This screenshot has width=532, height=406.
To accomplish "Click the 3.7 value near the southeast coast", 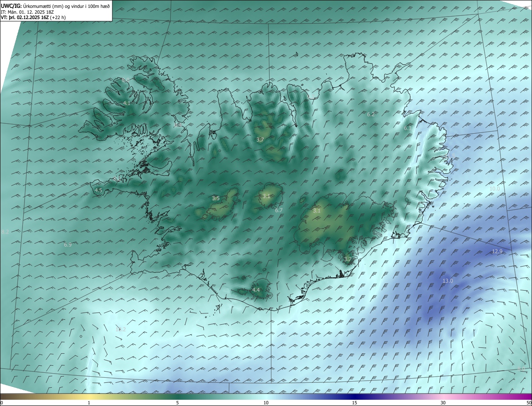I will pyautogui.click(x=348, y=259).
